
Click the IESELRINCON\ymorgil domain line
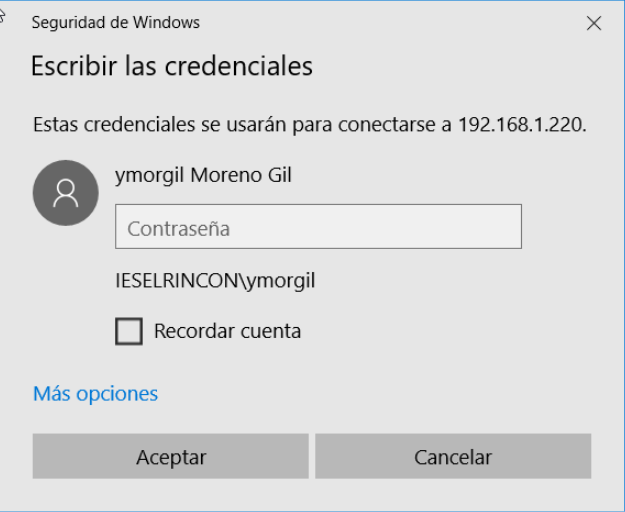coord(215,281)
